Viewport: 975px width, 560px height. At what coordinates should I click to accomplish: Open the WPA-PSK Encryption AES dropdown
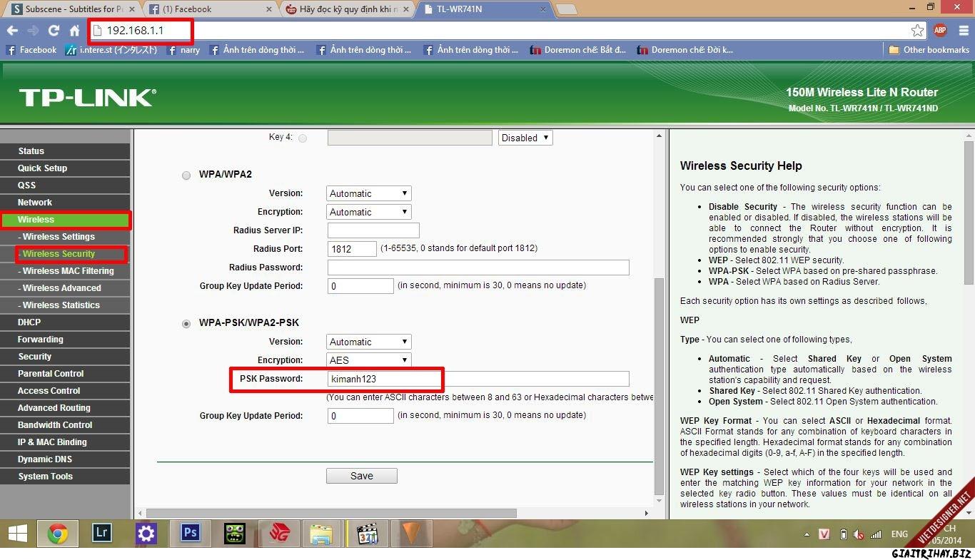coord(368,360)
